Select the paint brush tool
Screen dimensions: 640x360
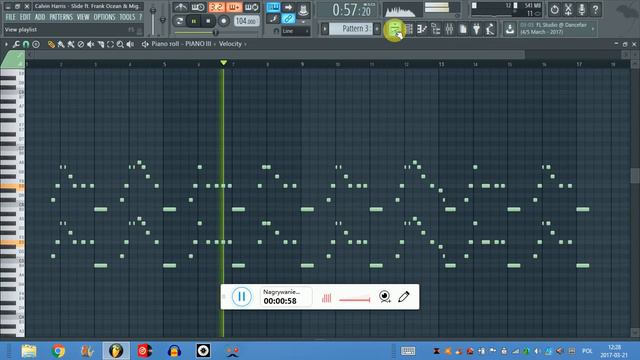click(61, 44)
